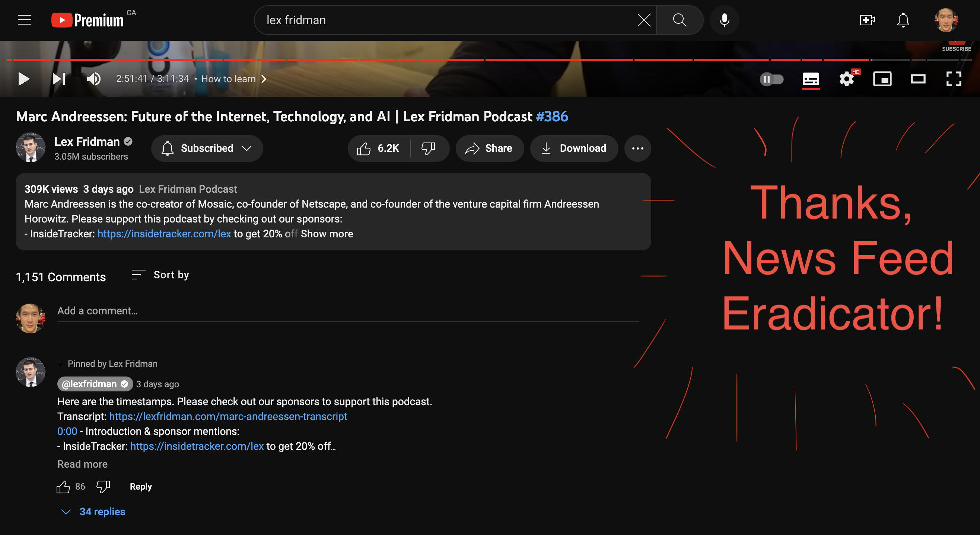Click the 2:51:41 / 3:11:34 time display

pos(152,79)
